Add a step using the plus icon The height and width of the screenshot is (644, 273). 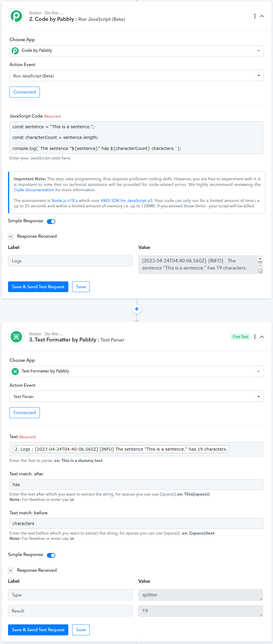(137, 309)
